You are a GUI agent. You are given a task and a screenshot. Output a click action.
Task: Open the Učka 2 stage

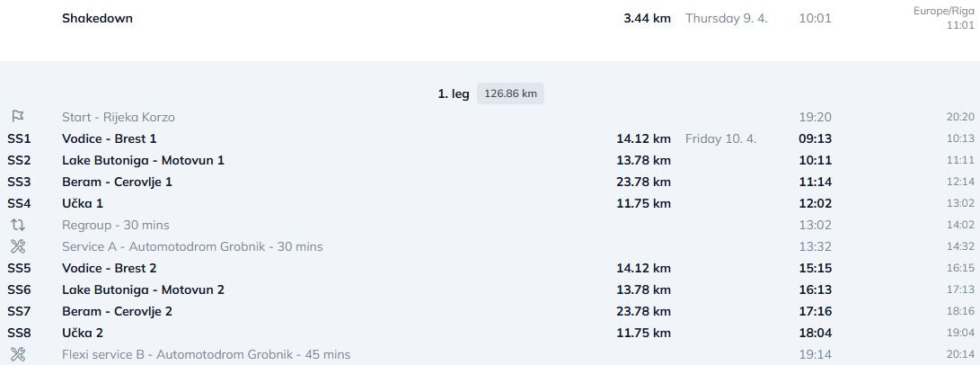tap(83, 333)
